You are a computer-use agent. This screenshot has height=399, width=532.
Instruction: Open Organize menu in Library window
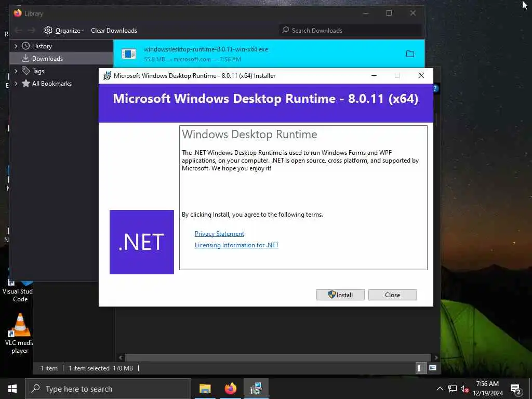(64, 31)
